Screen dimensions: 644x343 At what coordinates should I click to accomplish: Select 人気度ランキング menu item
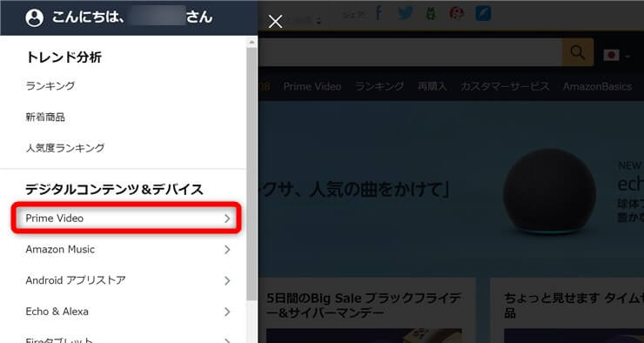65,147
